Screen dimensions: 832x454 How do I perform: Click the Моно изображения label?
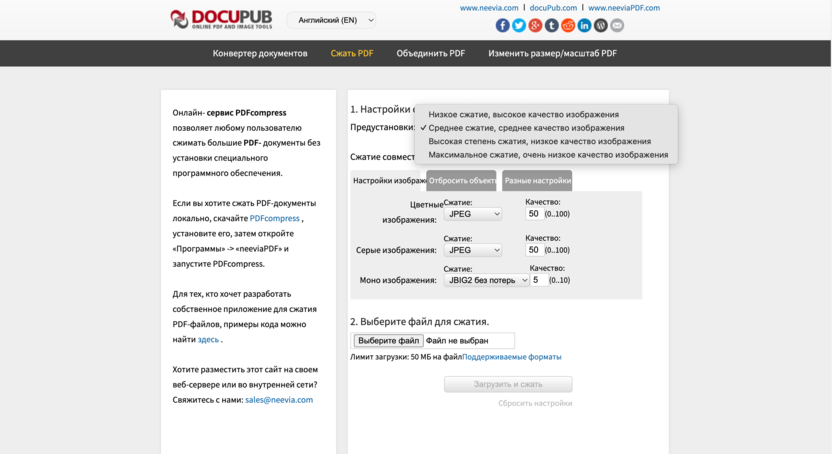398,281
